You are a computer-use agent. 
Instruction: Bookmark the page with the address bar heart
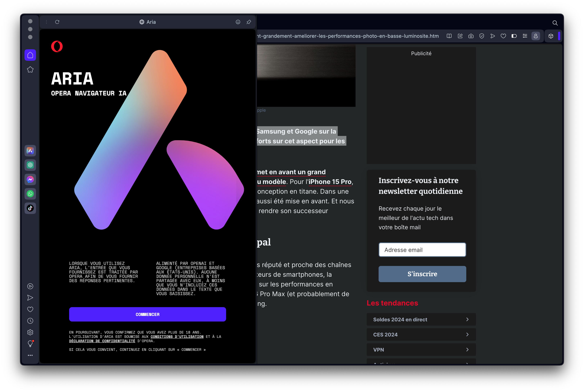(x=503, y=36)
